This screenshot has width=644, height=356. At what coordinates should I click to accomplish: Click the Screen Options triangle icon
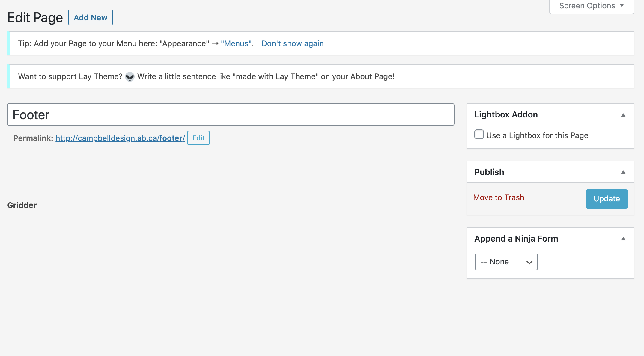point(622,5)
